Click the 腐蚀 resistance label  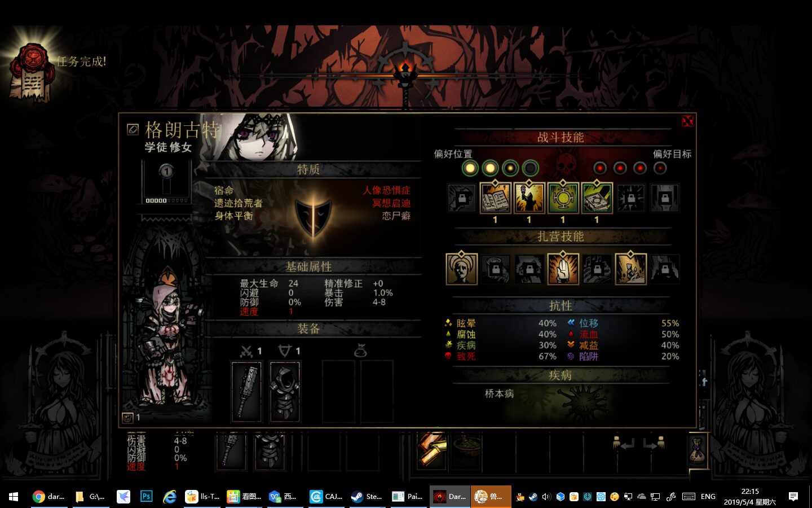466,334
